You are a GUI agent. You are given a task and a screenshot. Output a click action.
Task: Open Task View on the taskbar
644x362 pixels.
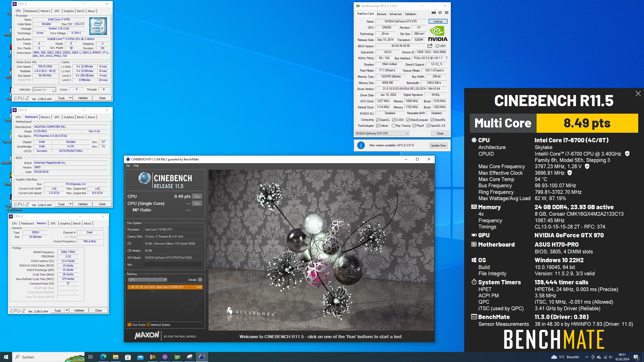(x=91, y=357)
